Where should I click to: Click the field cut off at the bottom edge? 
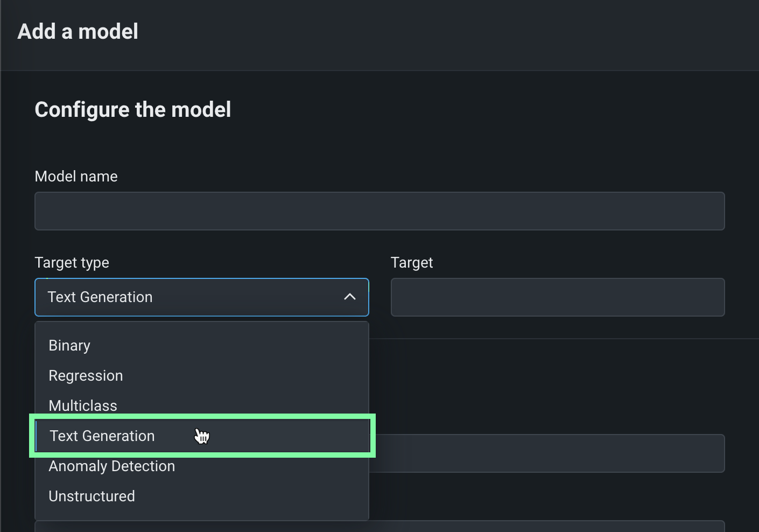[380, 526]
